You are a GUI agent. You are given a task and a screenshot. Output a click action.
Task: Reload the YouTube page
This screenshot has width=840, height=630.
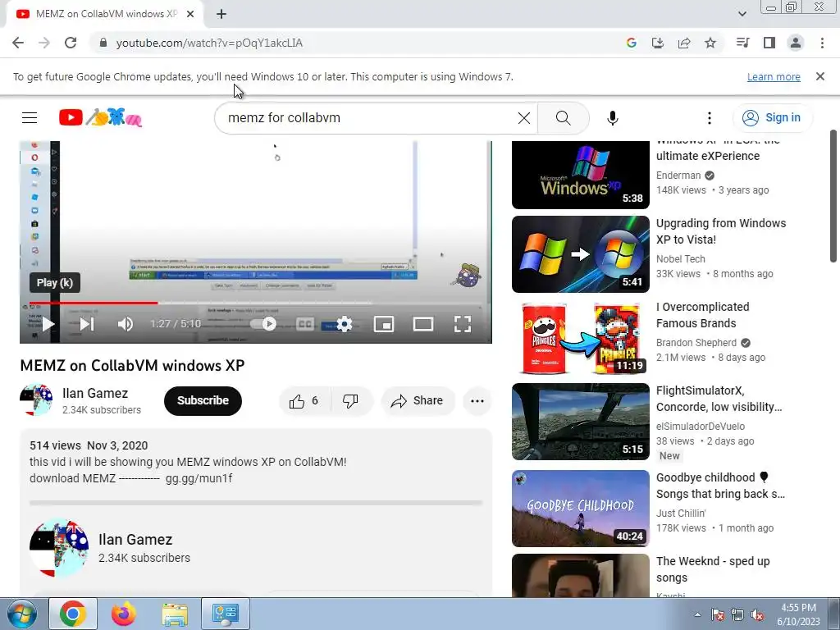tap(71, 43)
